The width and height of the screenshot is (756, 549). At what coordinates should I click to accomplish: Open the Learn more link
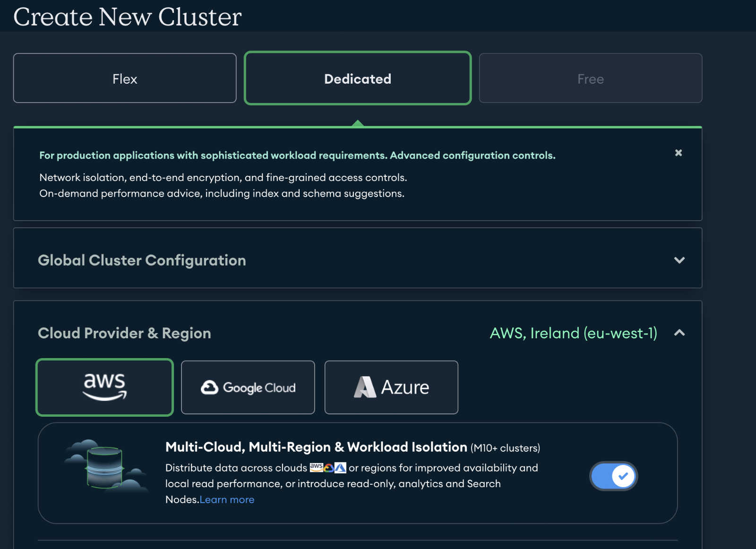point(227,499)
